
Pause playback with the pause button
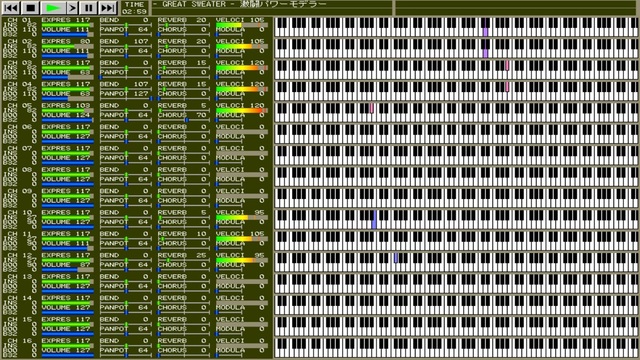coord(88,8)
